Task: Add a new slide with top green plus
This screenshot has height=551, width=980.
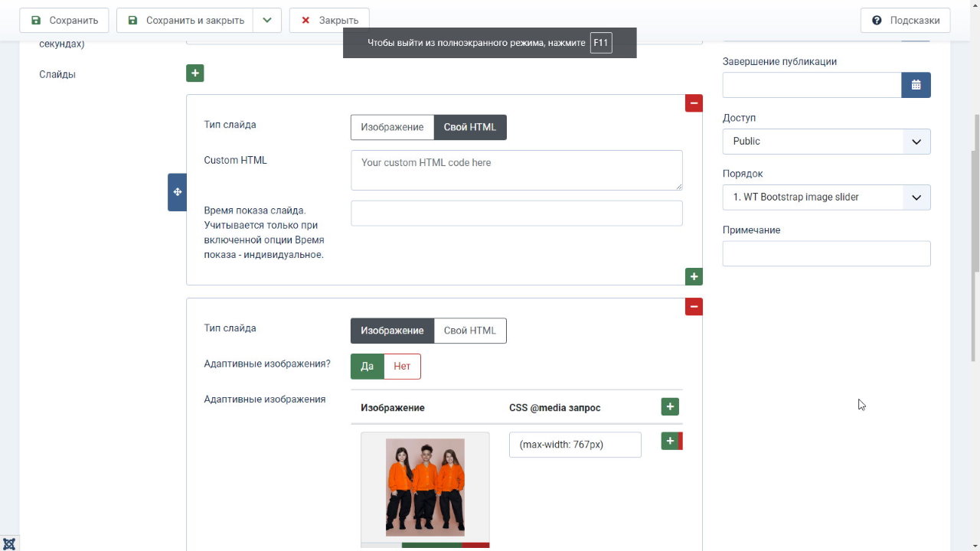Action: coord(194,73)
